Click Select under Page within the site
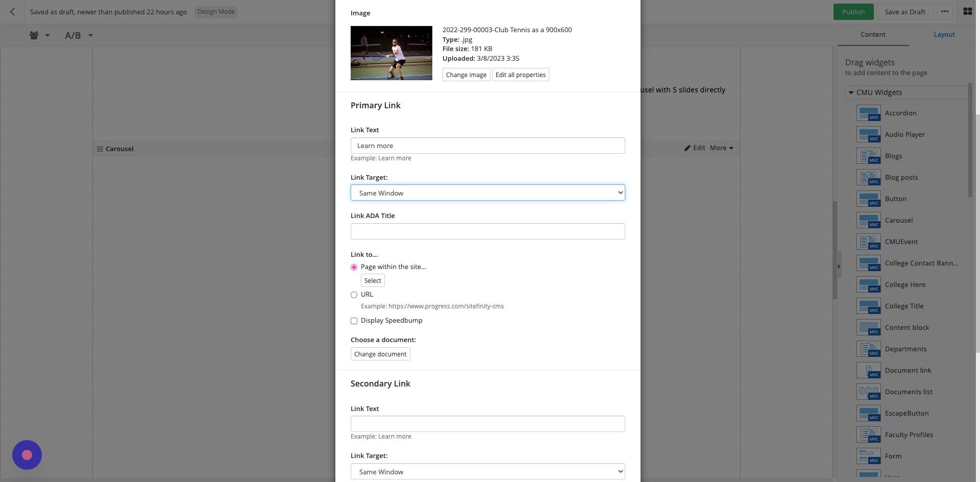The height and width of the screenshot is (482, 980). (x=373, y=281)
